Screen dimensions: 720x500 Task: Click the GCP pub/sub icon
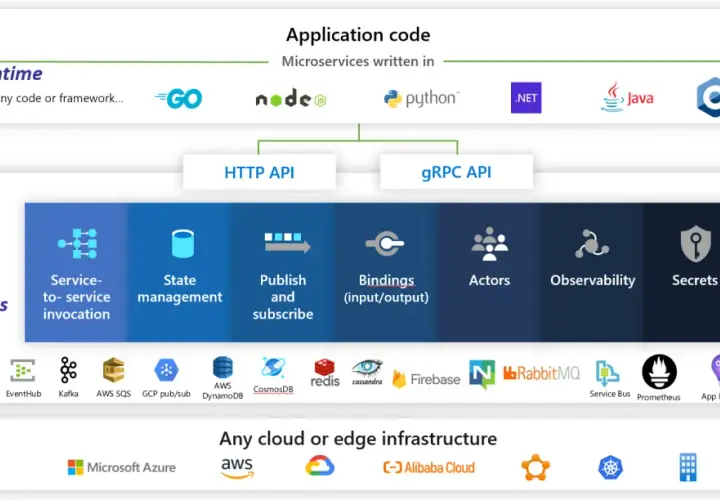166,370
